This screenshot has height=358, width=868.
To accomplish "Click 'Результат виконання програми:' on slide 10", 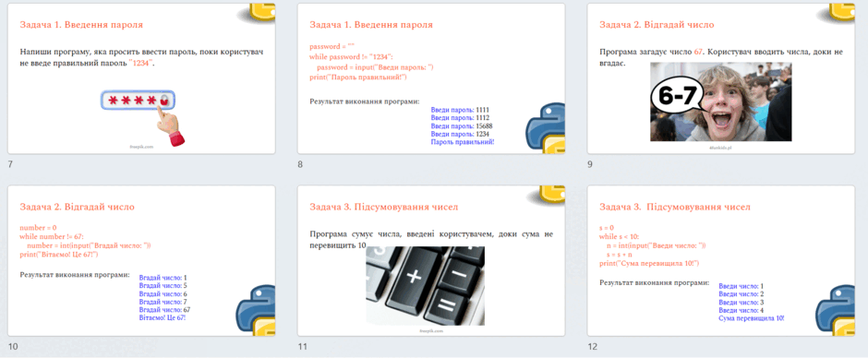I will 75,274.
